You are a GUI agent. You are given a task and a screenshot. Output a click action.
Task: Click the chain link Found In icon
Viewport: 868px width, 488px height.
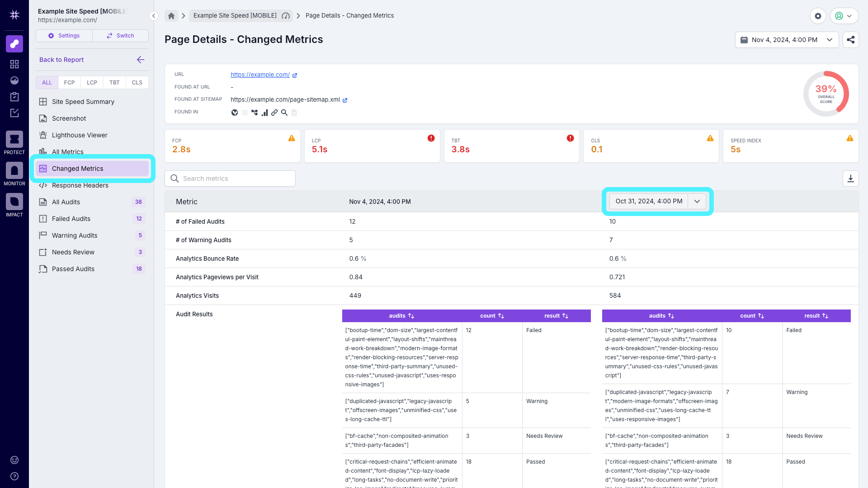pyautogui.click(x=274, y=113)
